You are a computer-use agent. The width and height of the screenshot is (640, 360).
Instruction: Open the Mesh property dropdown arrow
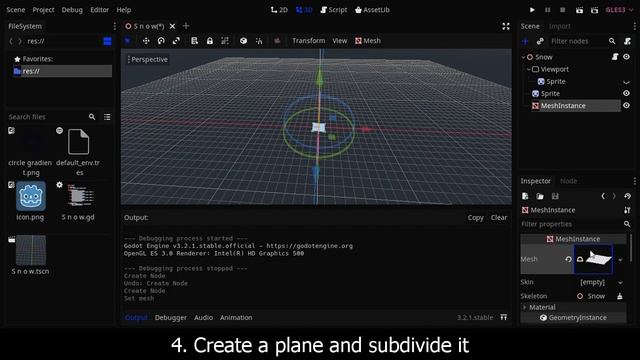[x=620, y=260]
